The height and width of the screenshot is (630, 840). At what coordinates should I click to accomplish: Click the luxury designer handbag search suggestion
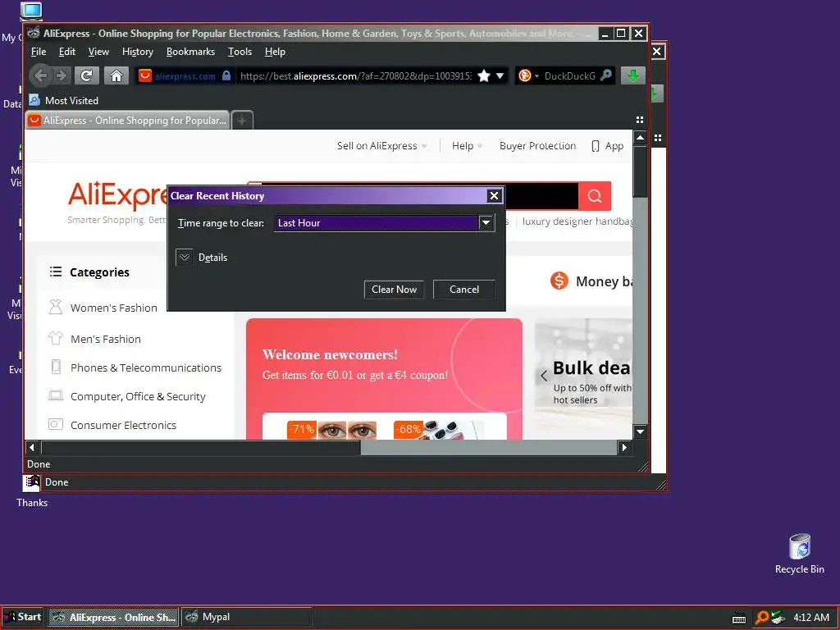coord(577,221)
